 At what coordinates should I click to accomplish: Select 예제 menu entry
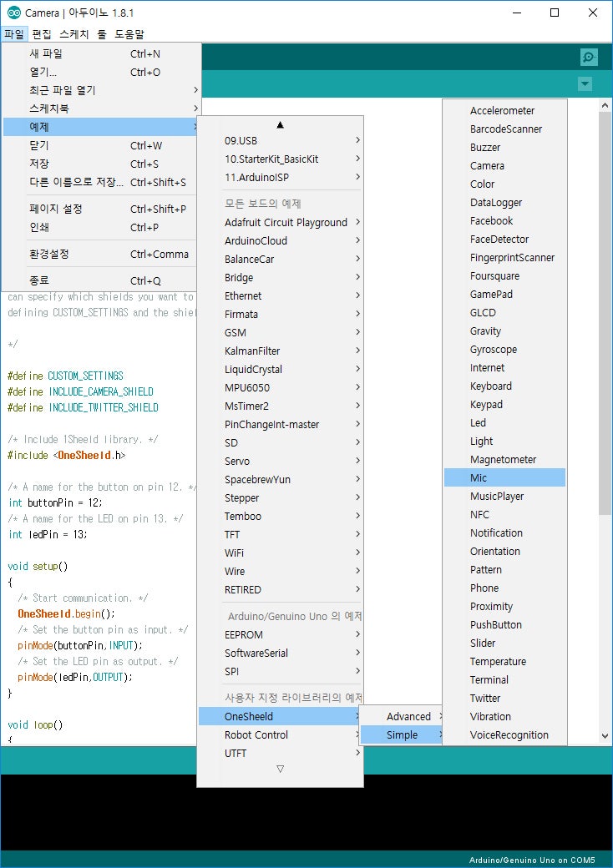pyautogui.click(x=100, y=127)
